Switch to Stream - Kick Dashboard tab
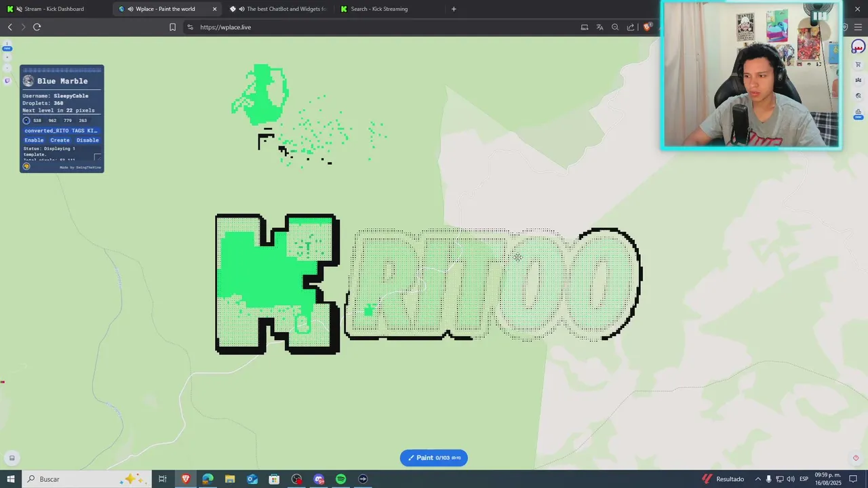The image size is (868, 488). click(54, 9)
